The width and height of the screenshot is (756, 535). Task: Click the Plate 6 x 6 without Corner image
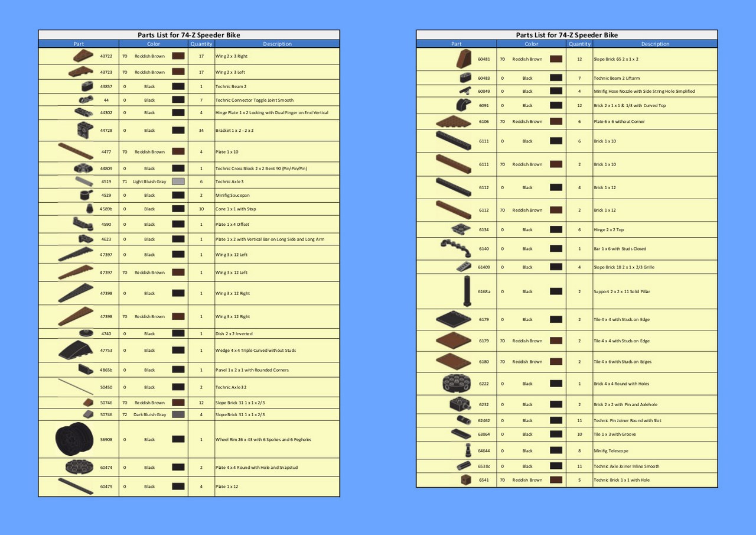point(453,121)
